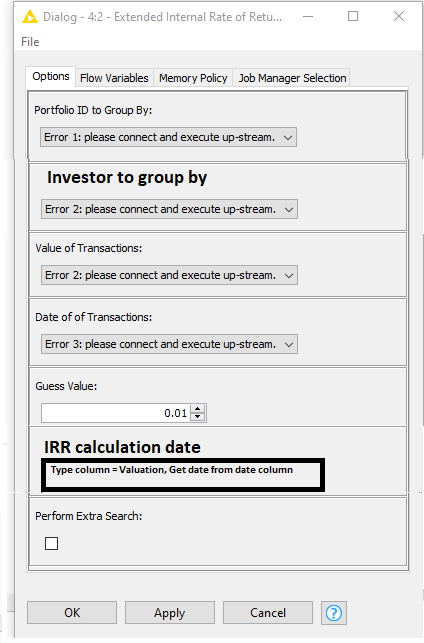Maximize the dialog window

[x=353, y=16]
